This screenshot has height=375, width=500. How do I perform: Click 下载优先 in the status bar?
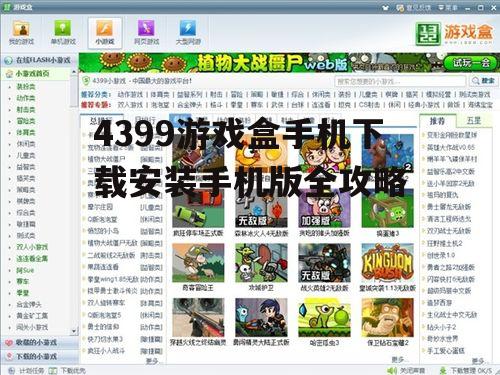pos(67,370)
